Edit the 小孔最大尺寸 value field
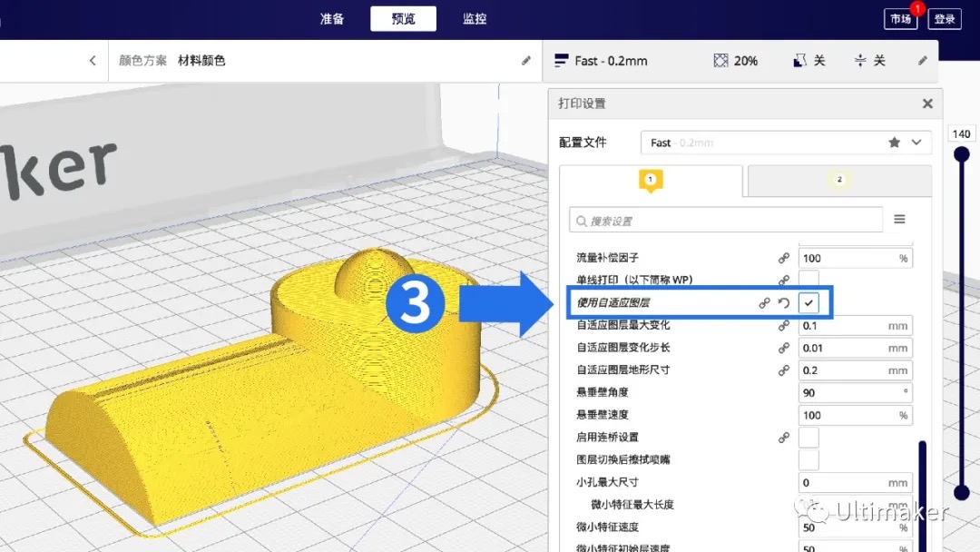 (x=855, y=483)
